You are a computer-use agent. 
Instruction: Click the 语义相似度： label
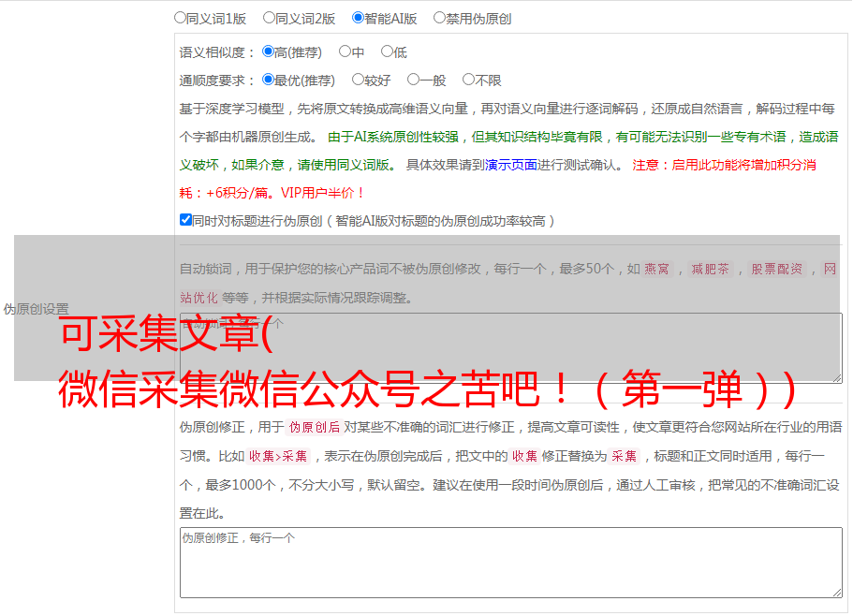pyautogui.click(x=217, y=52)
